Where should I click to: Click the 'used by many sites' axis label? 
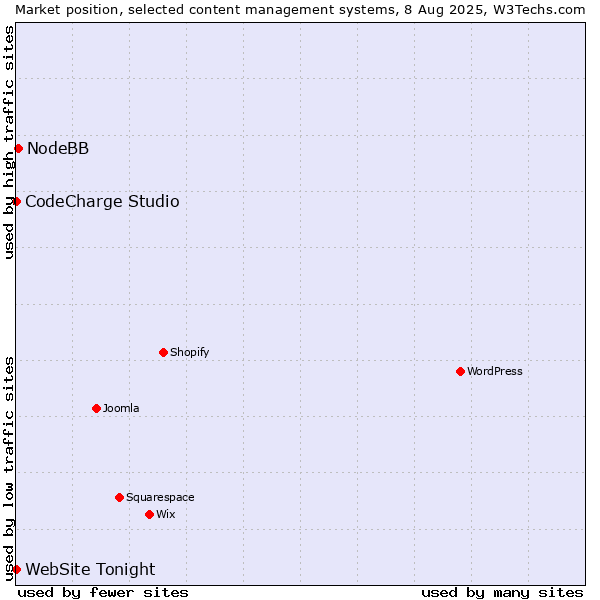tap(502, 593)
